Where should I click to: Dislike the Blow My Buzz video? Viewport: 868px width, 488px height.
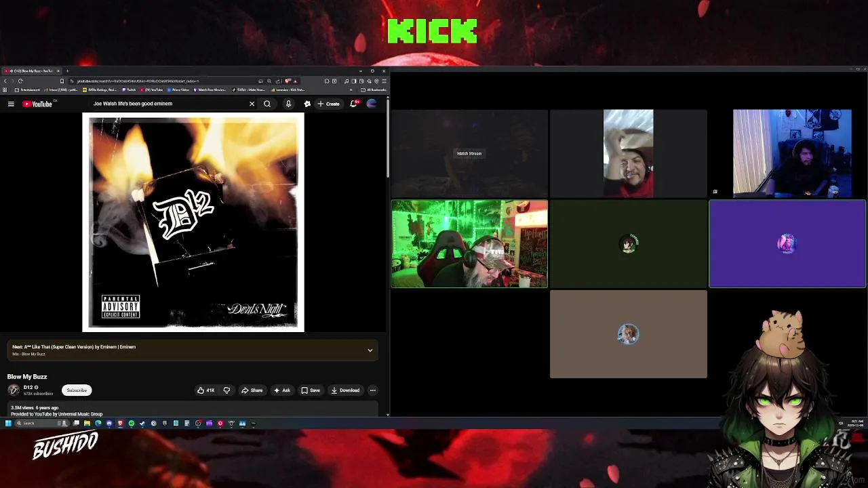(x=226, y=390)
